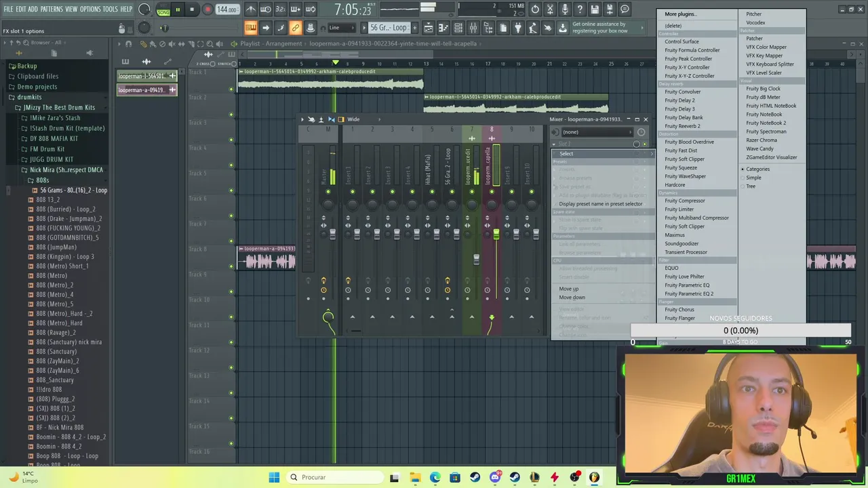868x488 pixels.
Task: Click the save project floppy icon
Action: tap(595, 9)
